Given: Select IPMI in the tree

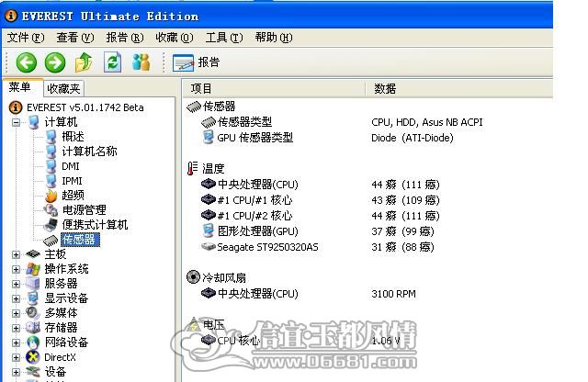Looking at the screenshot, I should tap(72, 181).
